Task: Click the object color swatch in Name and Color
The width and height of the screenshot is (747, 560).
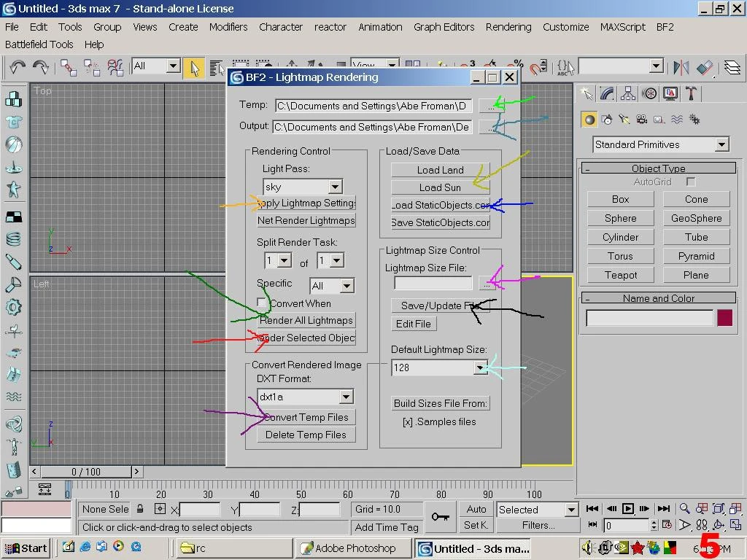Action: tap(724, 318)
